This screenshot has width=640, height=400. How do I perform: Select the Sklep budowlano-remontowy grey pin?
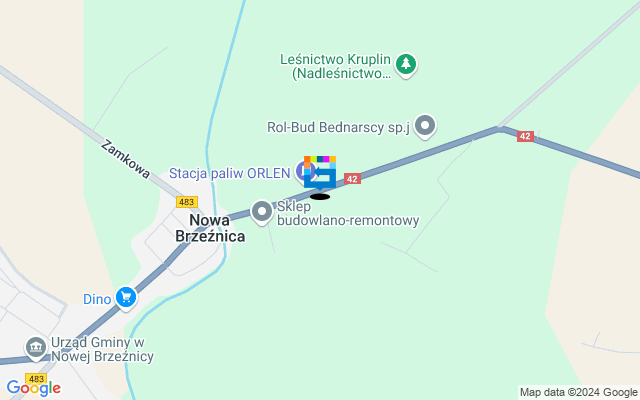coord(262,212)
